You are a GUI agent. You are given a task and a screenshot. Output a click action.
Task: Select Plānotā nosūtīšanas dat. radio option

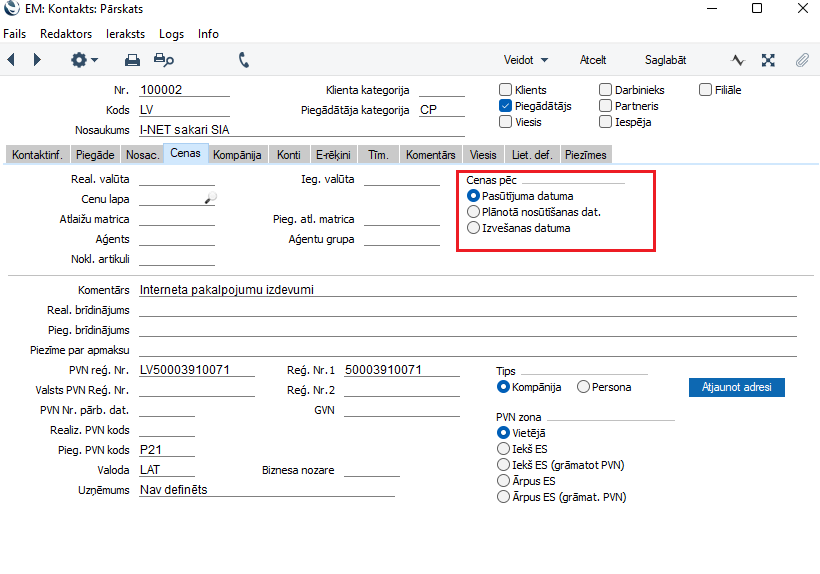coord(474,212)
